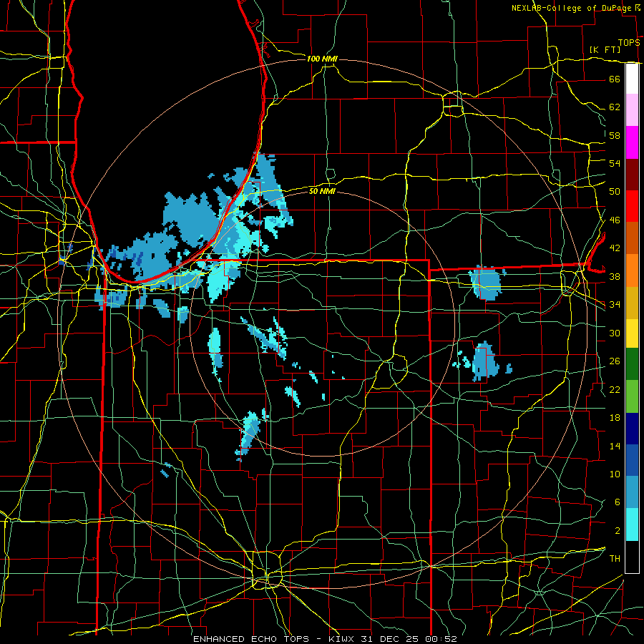Click the '10' legend value
Viewport: 644px width, 644px height.
coord(615,474)
